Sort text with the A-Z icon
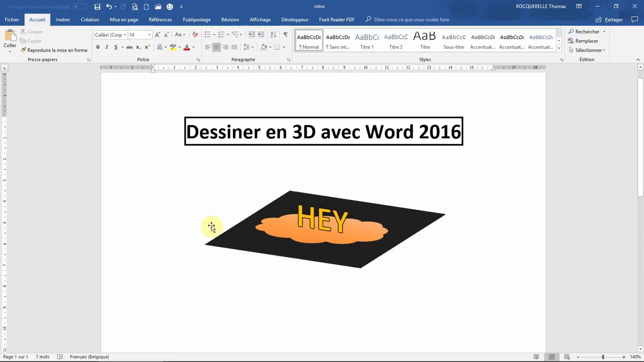 point(273,35)
